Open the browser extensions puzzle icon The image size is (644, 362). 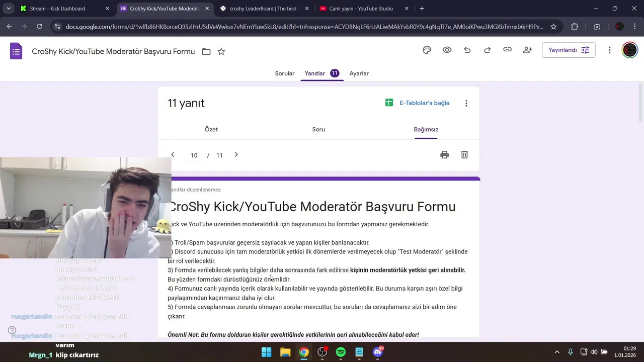(575, 27)
